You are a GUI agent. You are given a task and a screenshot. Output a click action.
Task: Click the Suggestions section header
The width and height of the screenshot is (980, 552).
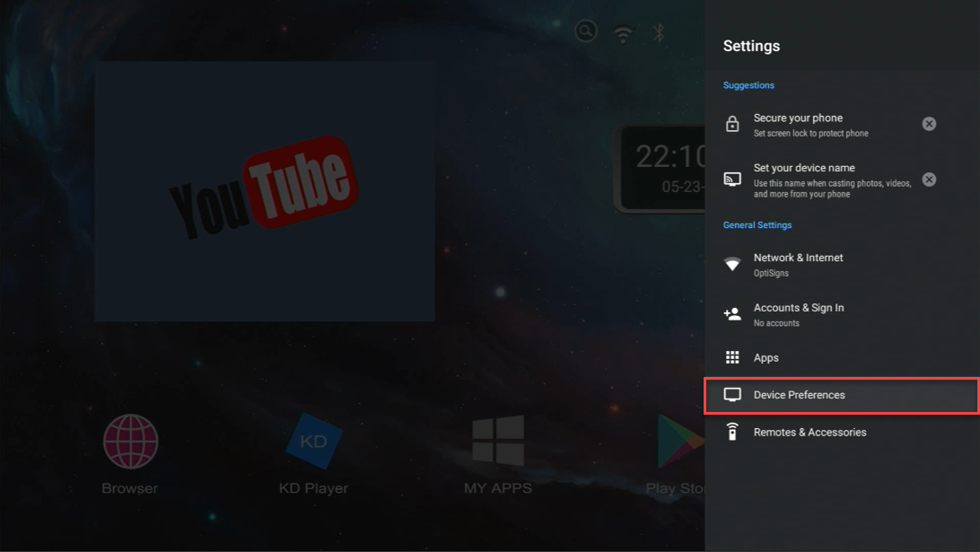click(x=748, y=85)
